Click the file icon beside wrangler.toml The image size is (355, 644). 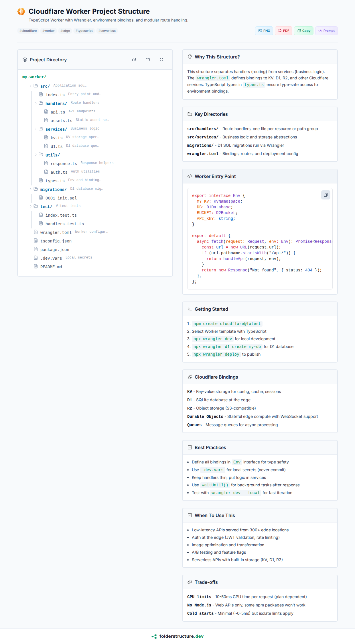click(x=36, y=232)
